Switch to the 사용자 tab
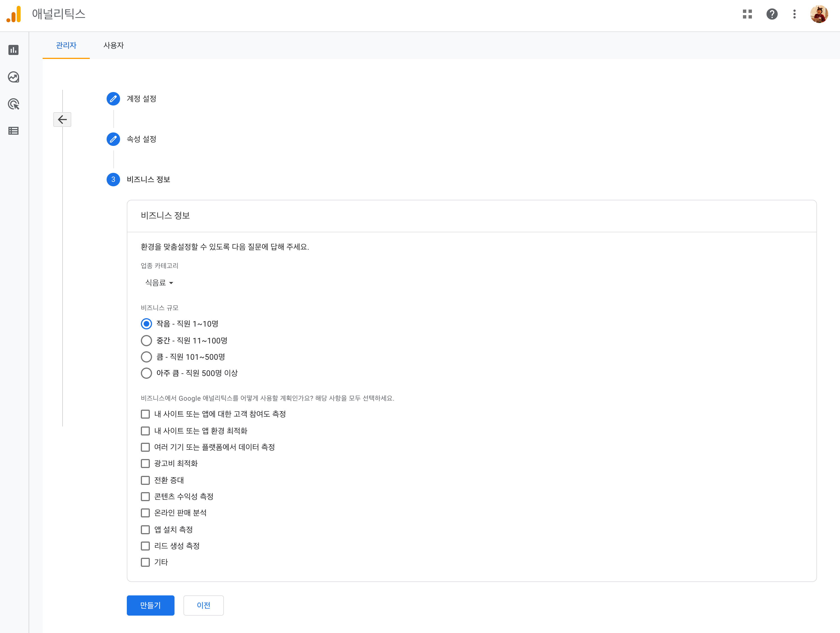Image resolution: width=840 pixels, height=633 pixels. 114,45
